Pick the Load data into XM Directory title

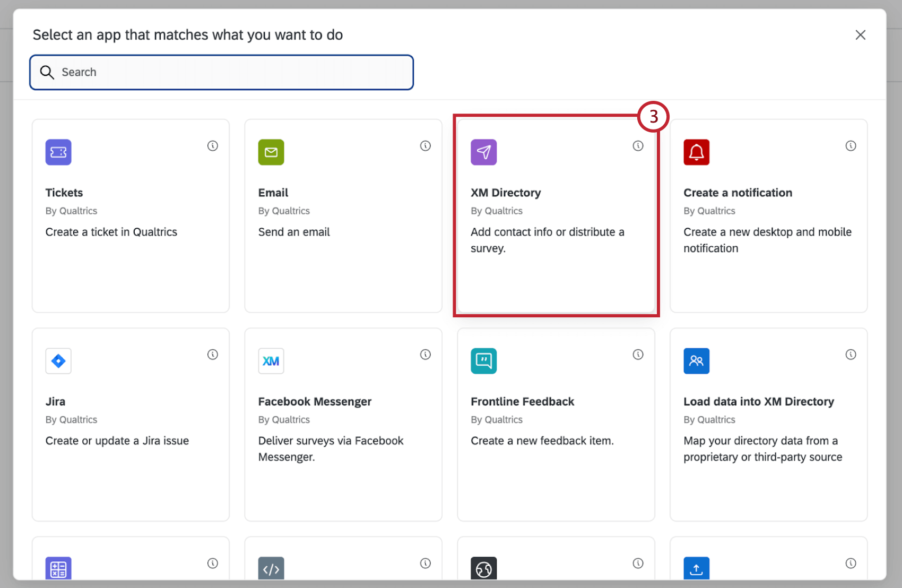[x=759, y=402]
